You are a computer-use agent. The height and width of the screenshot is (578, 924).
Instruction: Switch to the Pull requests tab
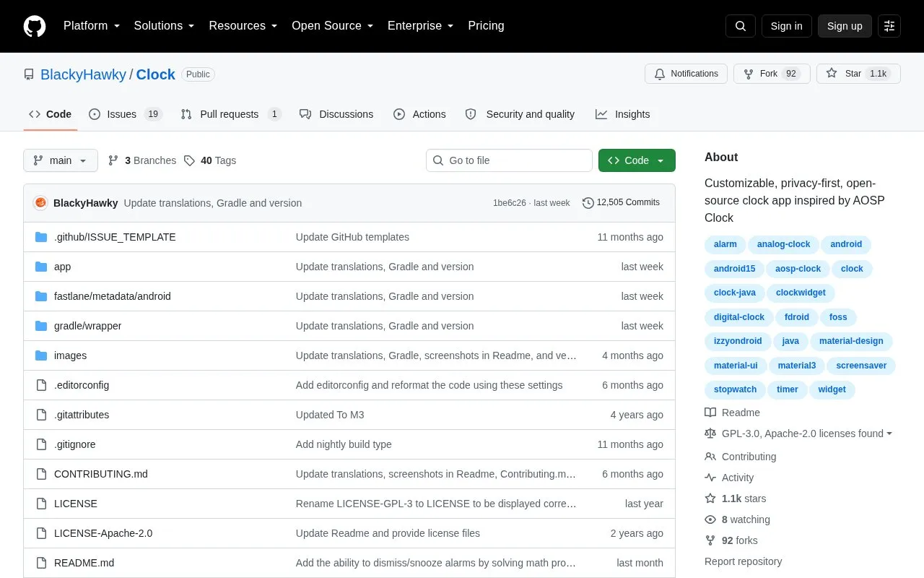click(230, 114)
